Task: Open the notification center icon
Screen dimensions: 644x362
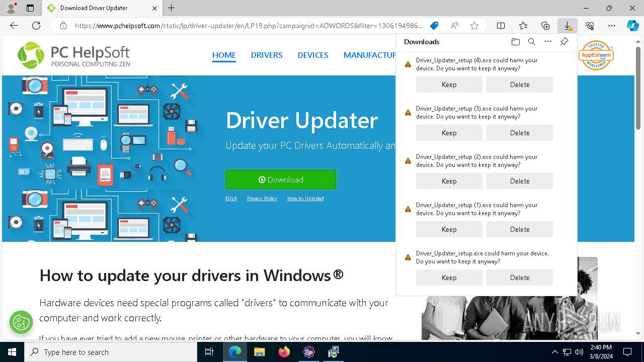Action: (627, 352)
